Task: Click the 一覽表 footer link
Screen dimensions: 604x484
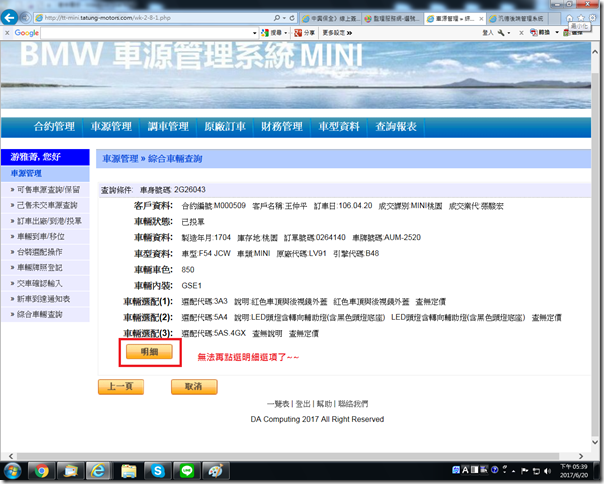Action: [x=278, y=404]
